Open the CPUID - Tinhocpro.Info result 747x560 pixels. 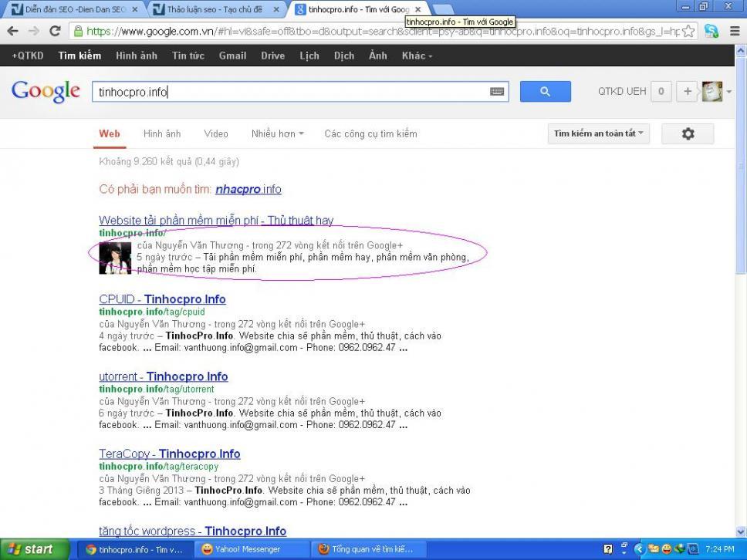click(x=163, y=299)
